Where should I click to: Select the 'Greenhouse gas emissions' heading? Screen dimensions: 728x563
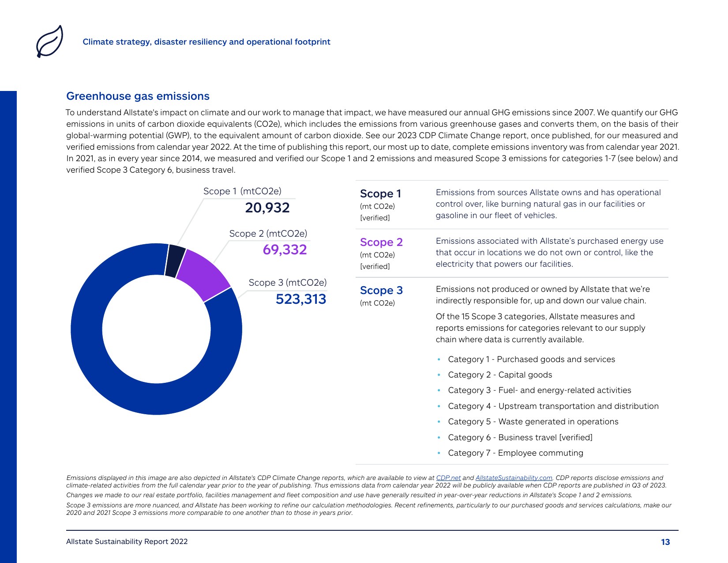[x=138, y=96]
